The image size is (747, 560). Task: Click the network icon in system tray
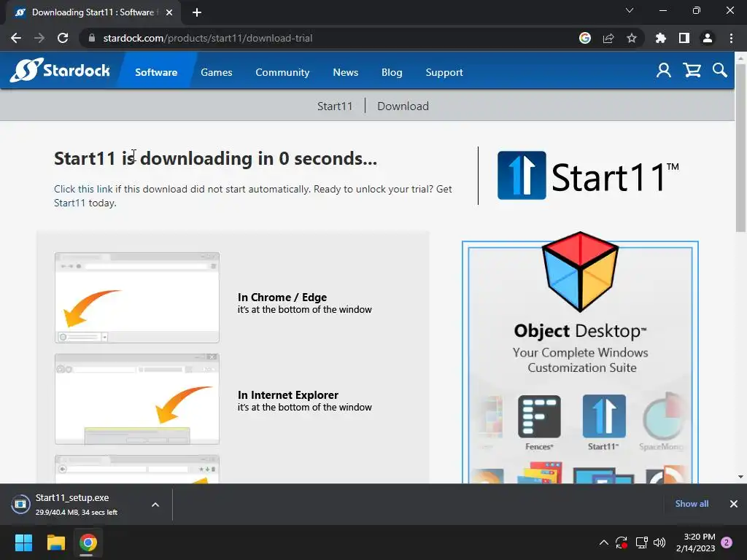pyautogui.click(x=641, y=542)
